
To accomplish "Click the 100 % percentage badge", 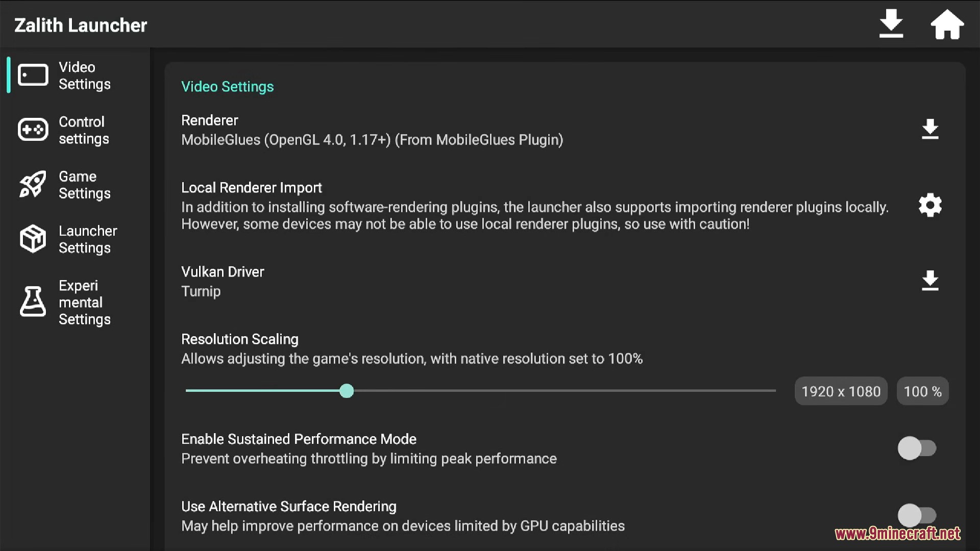I will click(922, 391).
